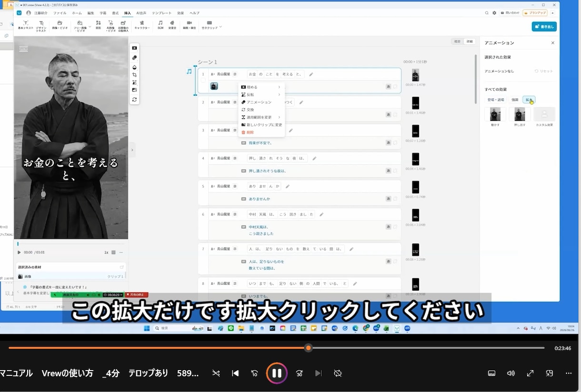Image resolution: width=581 pixels, height=392 pixels.
Task: Click the grid icon below the preview
Action: coord(113,252)
